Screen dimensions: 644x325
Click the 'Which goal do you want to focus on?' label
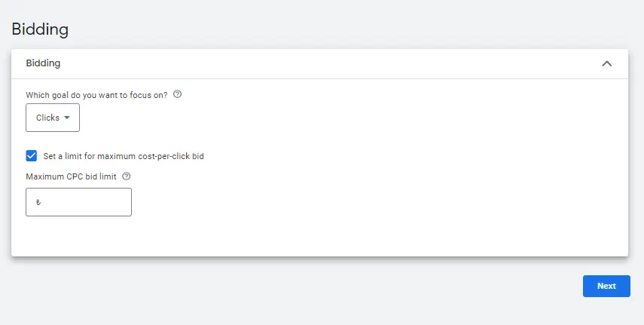[96, 95]
